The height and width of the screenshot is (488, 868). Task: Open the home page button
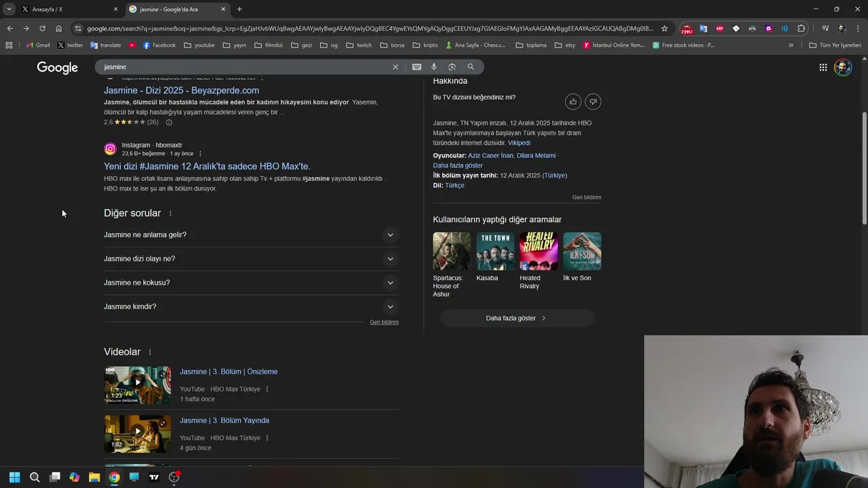point(58,28)
